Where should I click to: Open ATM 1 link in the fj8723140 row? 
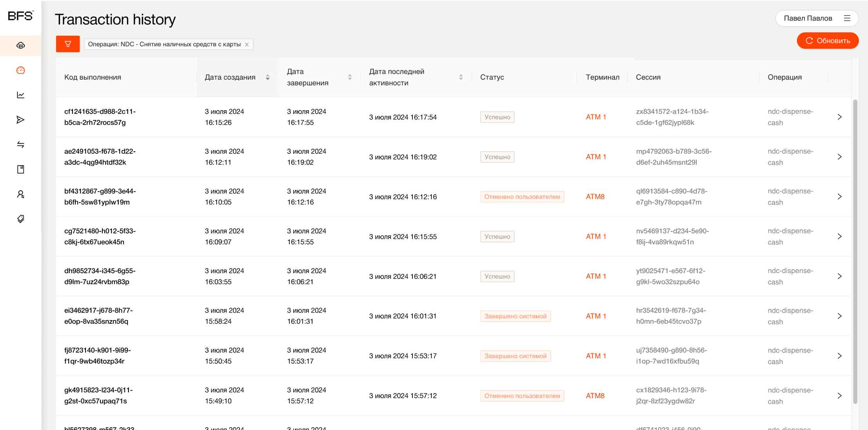(596, 356)
